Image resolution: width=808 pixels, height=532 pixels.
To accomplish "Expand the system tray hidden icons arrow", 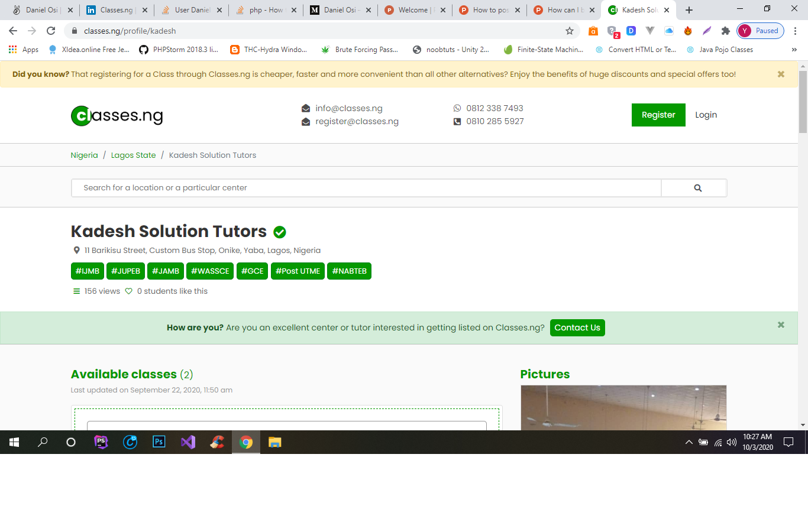I will coord(688,442).
